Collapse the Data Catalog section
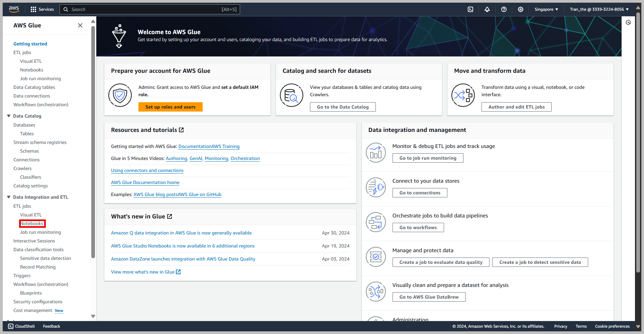The height and width of the screenshot is (334, 644). [8, 116]
